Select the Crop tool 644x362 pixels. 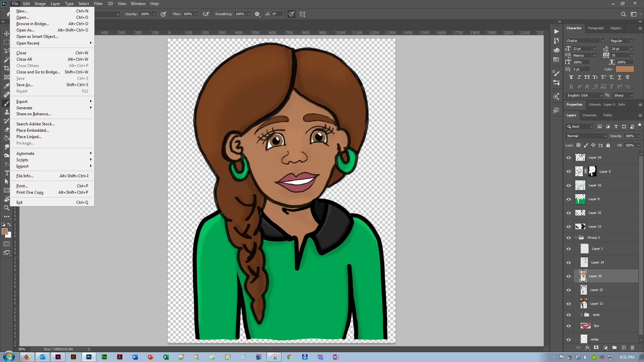click(6, 68)
